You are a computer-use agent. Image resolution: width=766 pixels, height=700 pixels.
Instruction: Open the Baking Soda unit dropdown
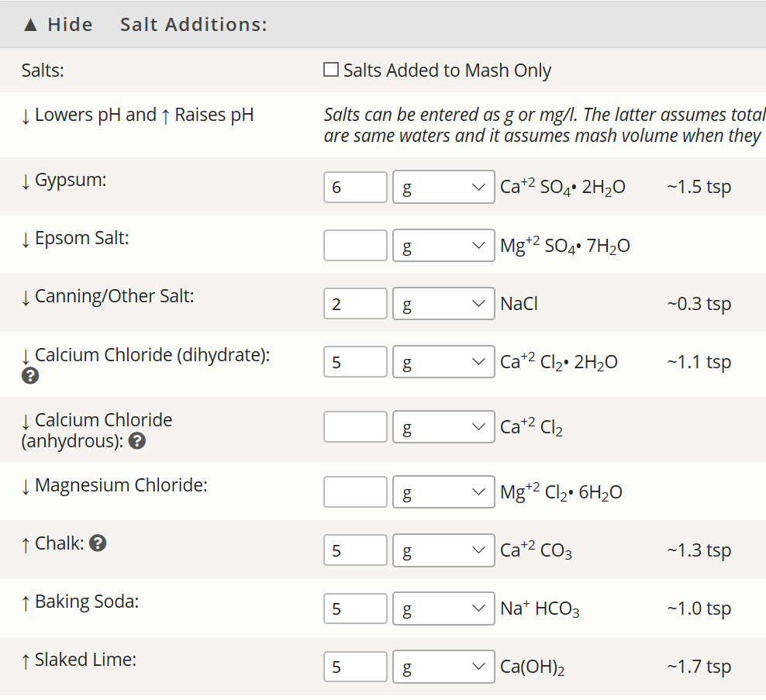point(443,609)
